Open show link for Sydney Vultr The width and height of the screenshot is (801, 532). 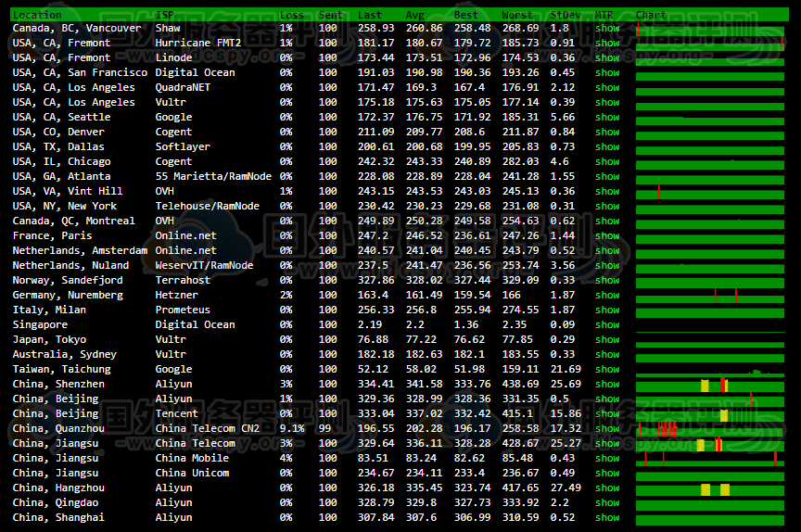coord(607,354)
